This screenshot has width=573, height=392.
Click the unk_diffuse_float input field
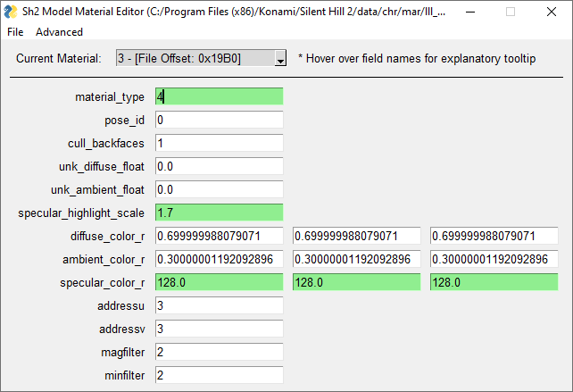[219, 166]
